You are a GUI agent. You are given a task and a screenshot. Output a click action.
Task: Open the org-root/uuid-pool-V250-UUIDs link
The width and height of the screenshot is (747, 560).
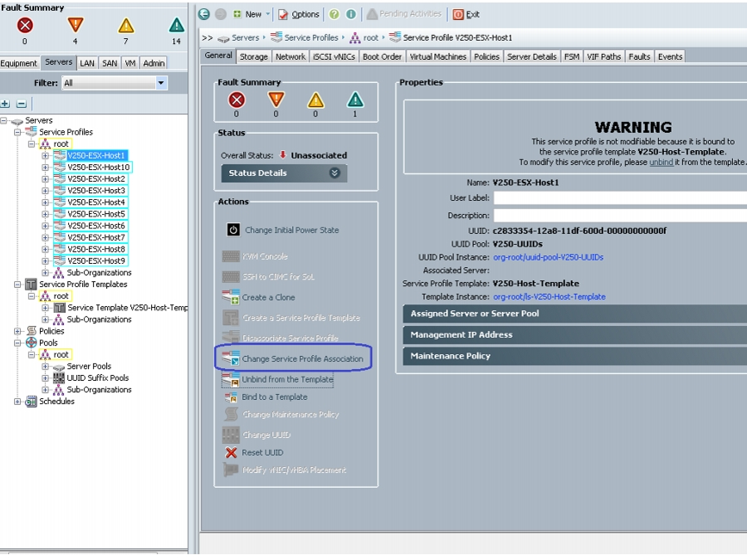[x=548, y=257]
